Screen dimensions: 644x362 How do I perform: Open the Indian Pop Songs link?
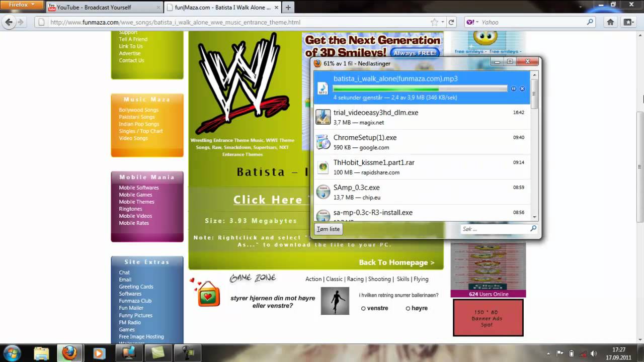[x=139, y=124]
